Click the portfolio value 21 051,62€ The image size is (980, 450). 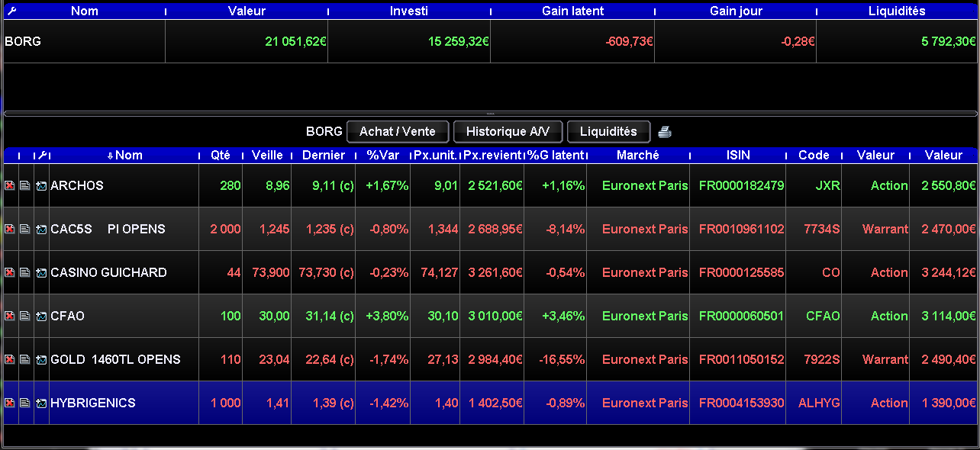click(x=295, y=41)
